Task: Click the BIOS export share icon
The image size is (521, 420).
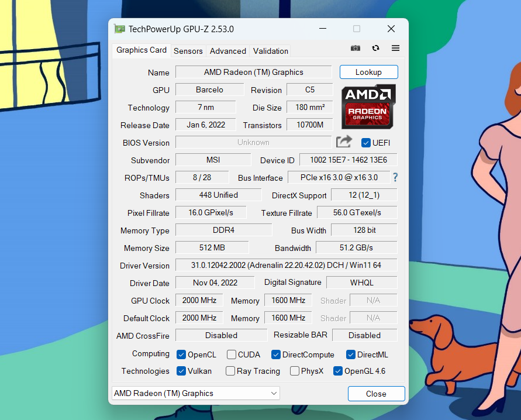Action: pyautogui.click(x=344, y=142)
